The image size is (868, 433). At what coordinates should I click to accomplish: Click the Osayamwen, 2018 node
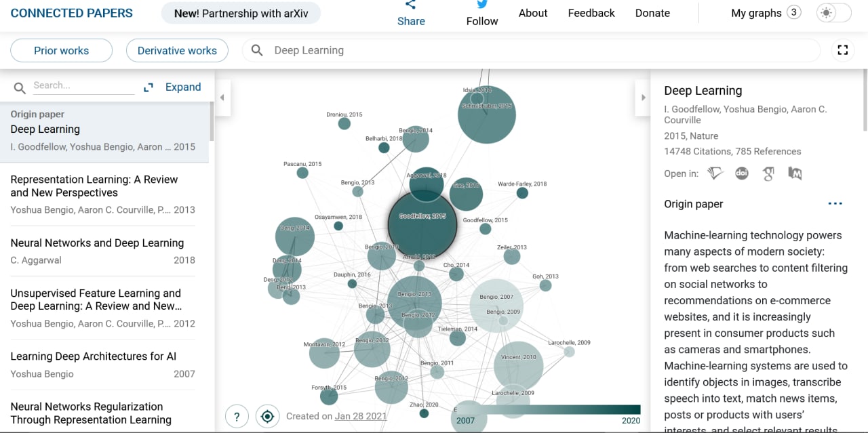tap(338, 226)
